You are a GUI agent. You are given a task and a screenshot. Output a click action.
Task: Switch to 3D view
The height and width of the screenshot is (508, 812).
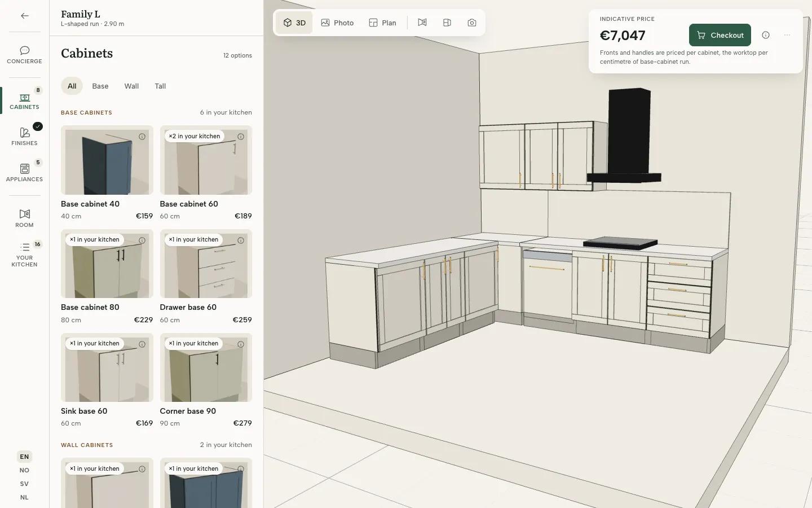click(x=294, y=23)
